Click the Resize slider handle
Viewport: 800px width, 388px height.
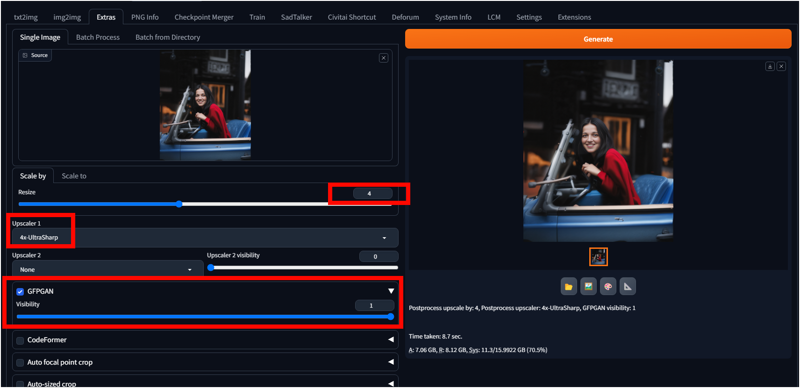[x=179, y=204]
